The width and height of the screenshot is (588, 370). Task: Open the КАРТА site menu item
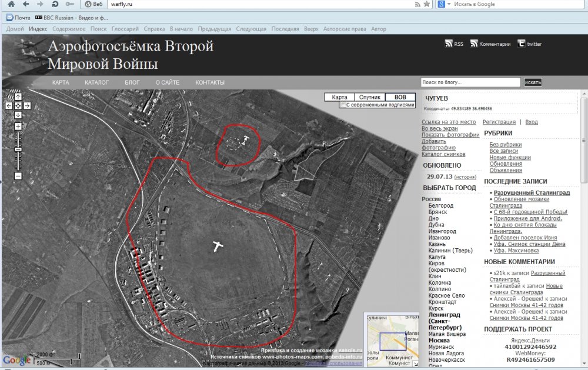click(61, 82)
